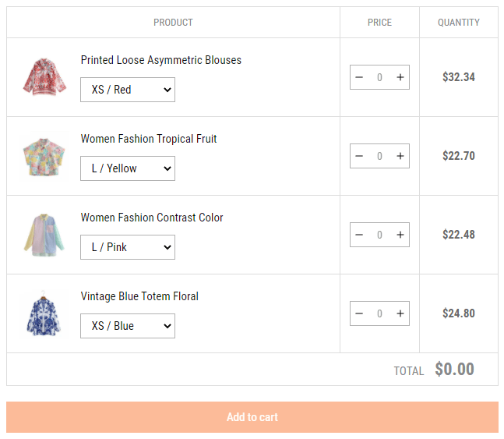Screen dimensions: 504x439
Task: Open the L / Pink variant dropdown
Action: (x=128, y=247)
